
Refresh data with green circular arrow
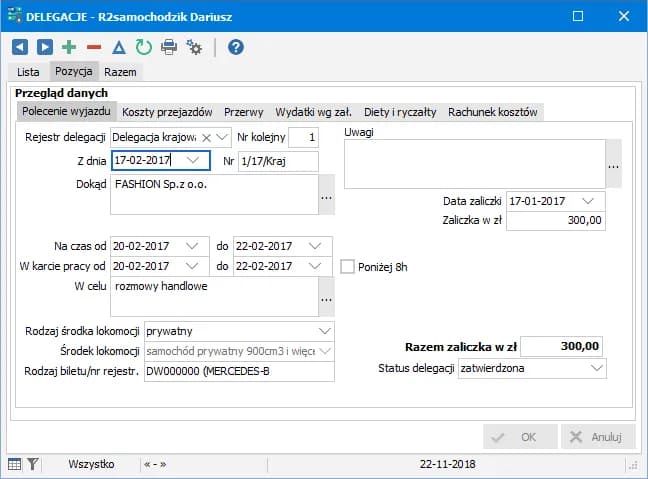(x=143, y=46)
